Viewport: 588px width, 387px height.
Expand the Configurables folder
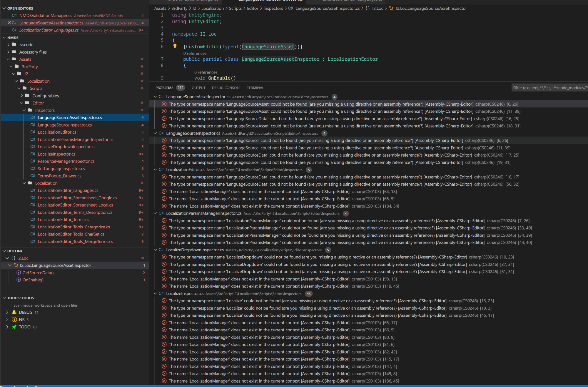pos(21,96)
